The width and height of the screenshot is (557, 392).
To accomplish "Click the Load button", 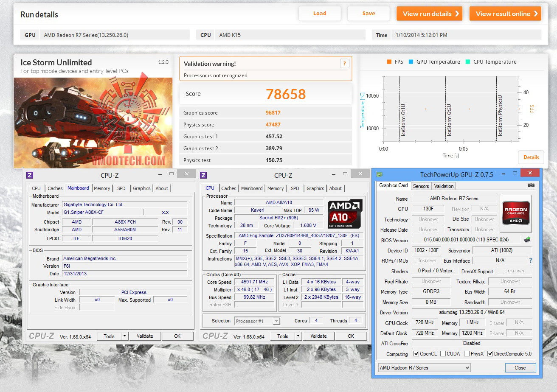I will (x=320, y=14).
